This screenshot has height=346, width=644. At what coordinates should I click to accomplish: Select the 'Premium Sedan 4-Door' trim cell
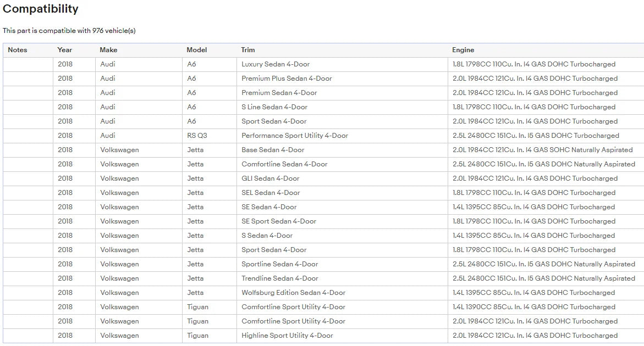342,93
